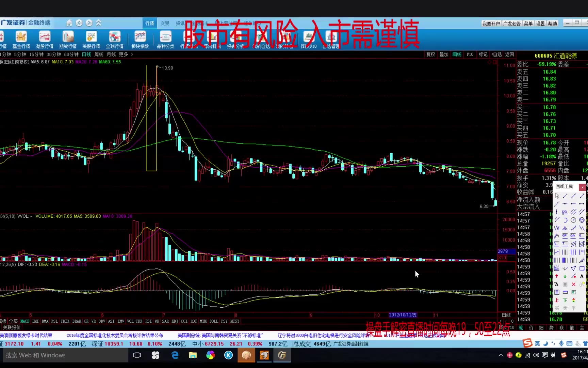The width and height of the screenshot is (588, 368).
Task: Expand the system tray hidden icons chevron
Action: click(x=501, y=355)
